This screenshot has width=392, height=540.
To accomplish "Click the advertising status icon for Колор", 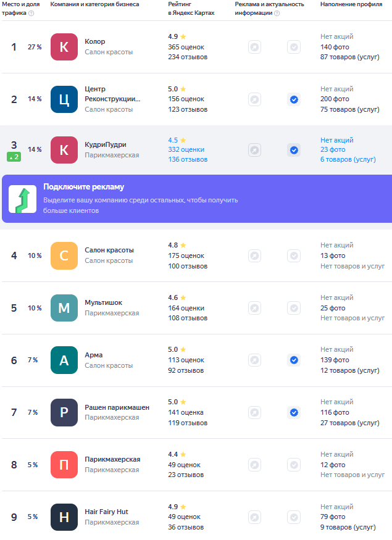I will [254, 47].
